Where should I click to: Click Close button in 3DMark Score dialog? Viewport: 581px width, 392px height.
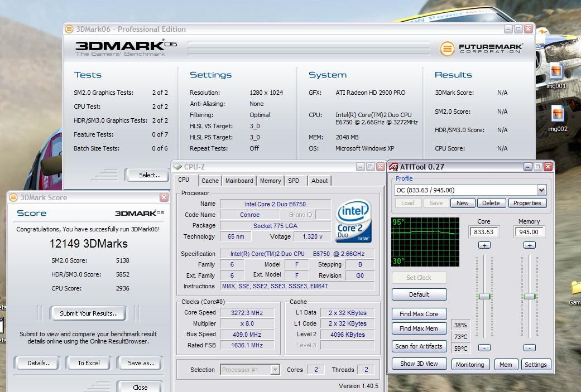tap(140, 387)
